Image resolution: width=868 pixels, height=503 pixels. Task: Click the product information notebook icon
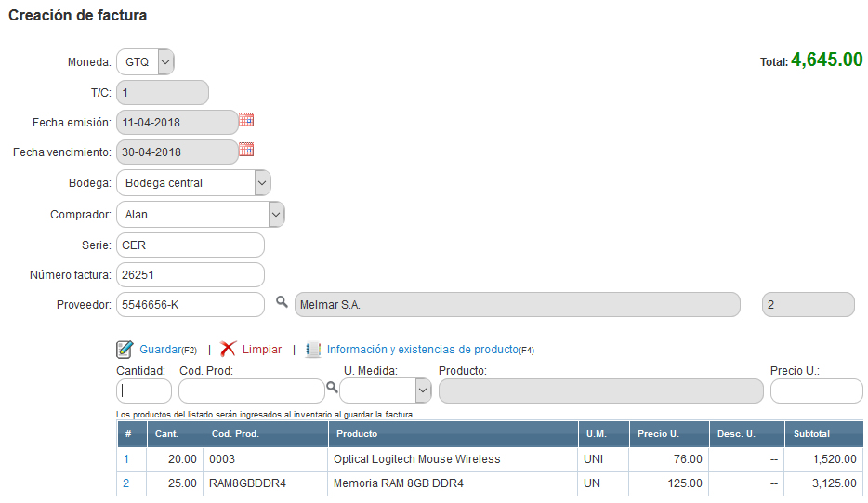tap(313, 350)
